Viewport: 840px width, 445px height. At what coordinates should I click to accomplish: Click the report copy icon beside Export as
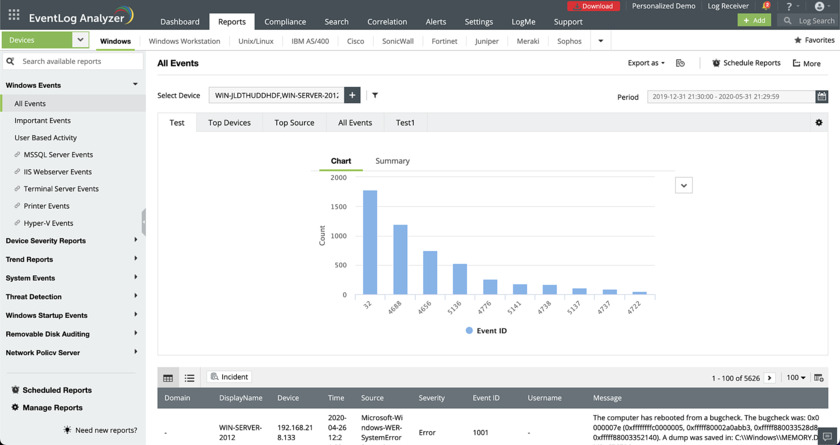680,63
